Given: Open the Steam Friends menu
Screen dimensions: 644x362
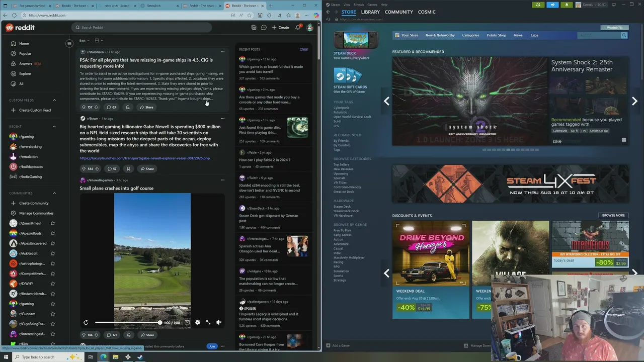Looking at the screenshot, I should pyautogui.click(x=359, y=5).
